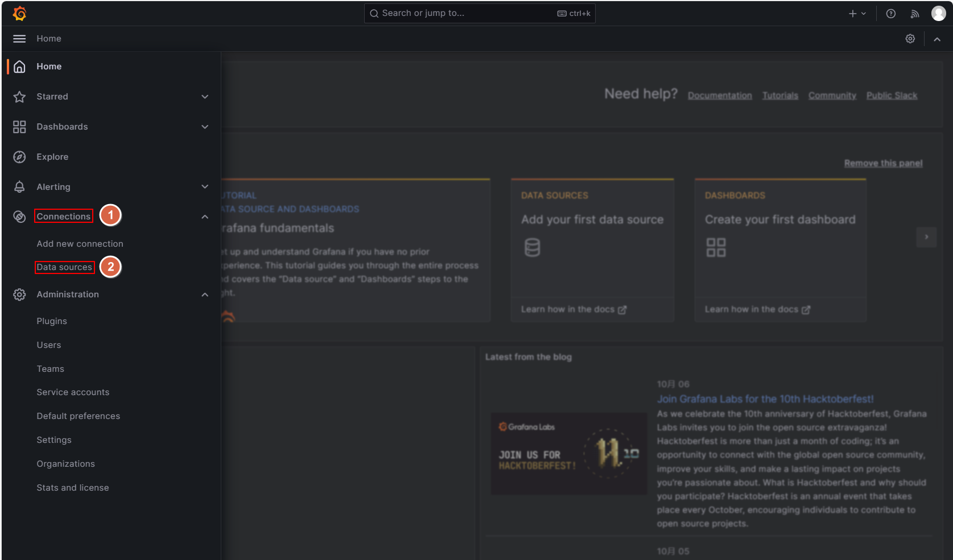Click next arrow on setup cards
The width and height of the screenshot is (953, 560).
click(926, 237)
